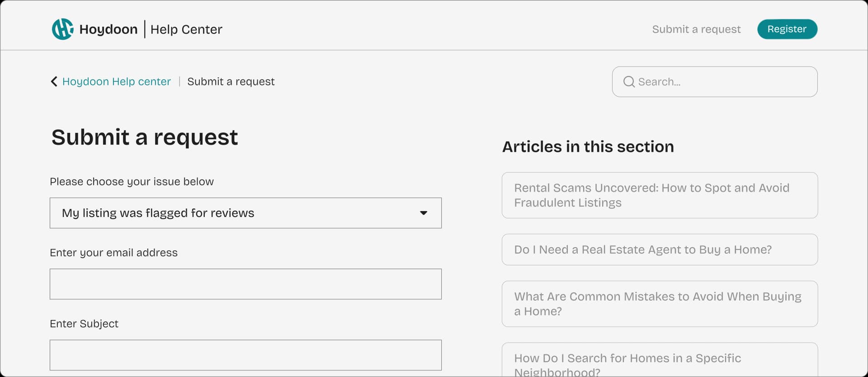Click the Hoydoon brand name in the header
868x377 pixels.
point(108,29)
